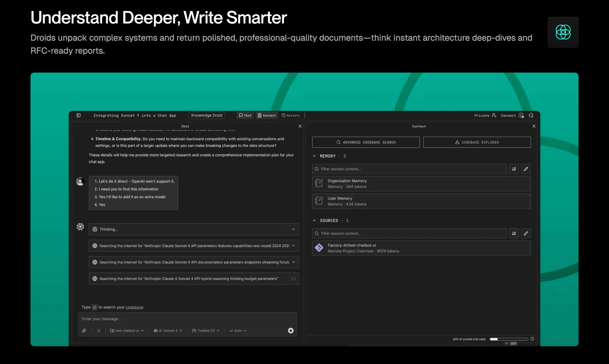
Task: Click the green atom logo icon
Action: click(563, 32)
